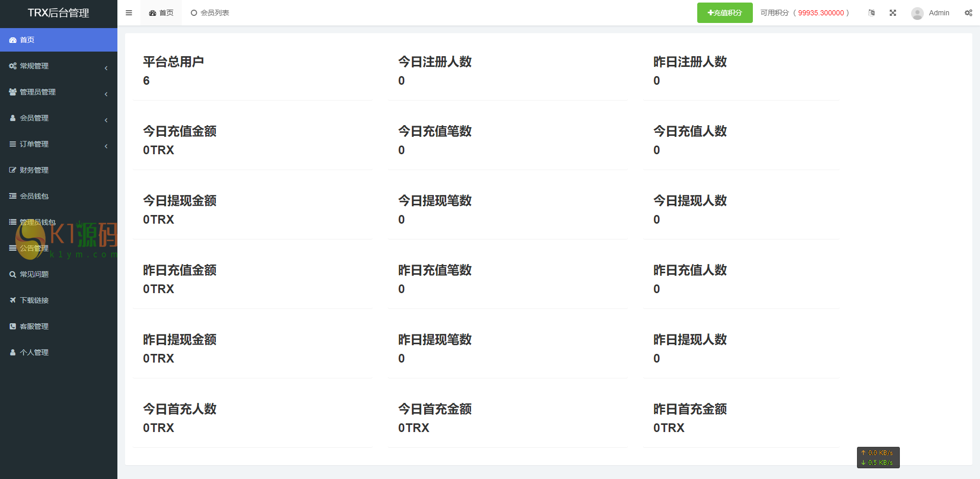Click the TRX后台管理 logo title

(x=58, y=13)
